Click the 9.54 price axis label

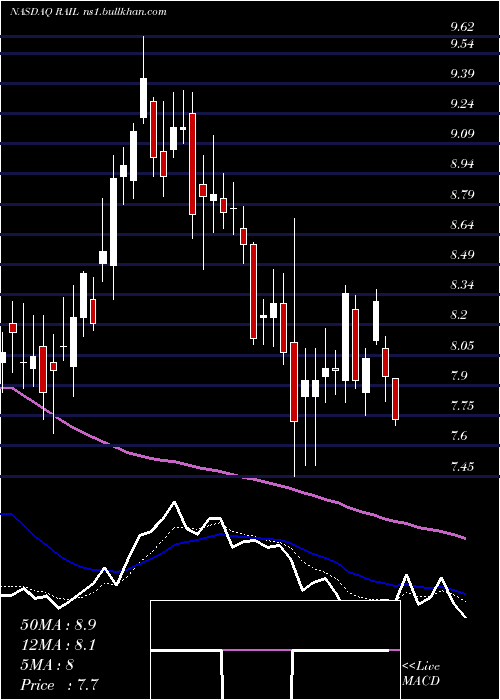462,44
